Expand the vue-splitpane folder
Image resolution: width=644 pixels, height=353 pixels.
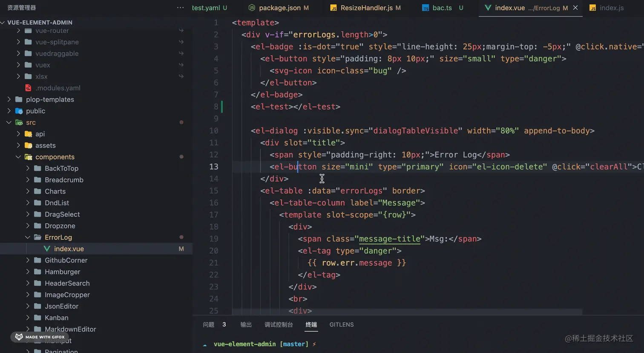click(x=18, y=42)
